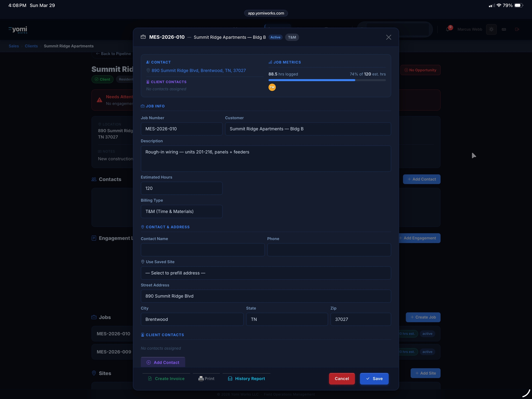Select the Sales breadcrumb item
The width and height of the screenshot is (532, 399).
[14, 46]
